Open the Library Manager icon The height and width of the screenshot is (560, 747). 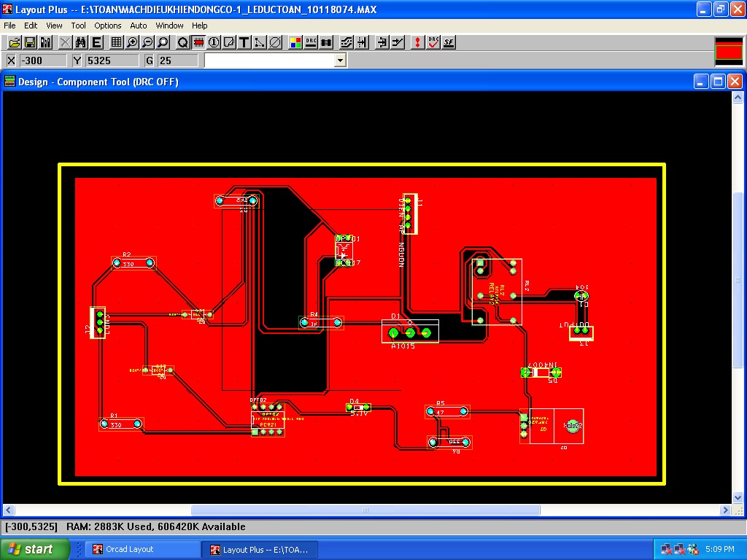click(x=45, y=43)
